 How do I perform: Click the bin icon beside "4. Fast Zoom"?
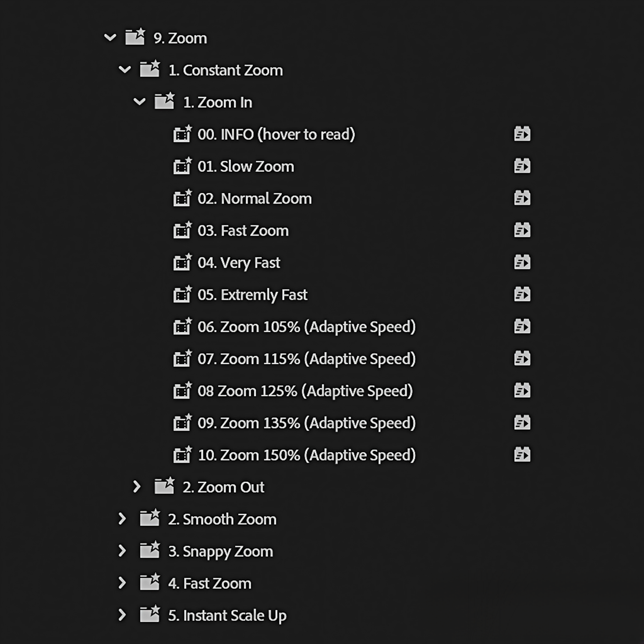(x=149, y=583)
